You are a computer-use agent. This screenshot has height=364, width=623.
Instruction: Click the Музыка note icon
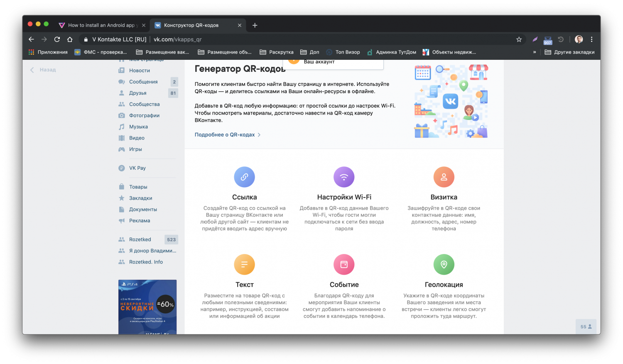[x=122, y=127]
